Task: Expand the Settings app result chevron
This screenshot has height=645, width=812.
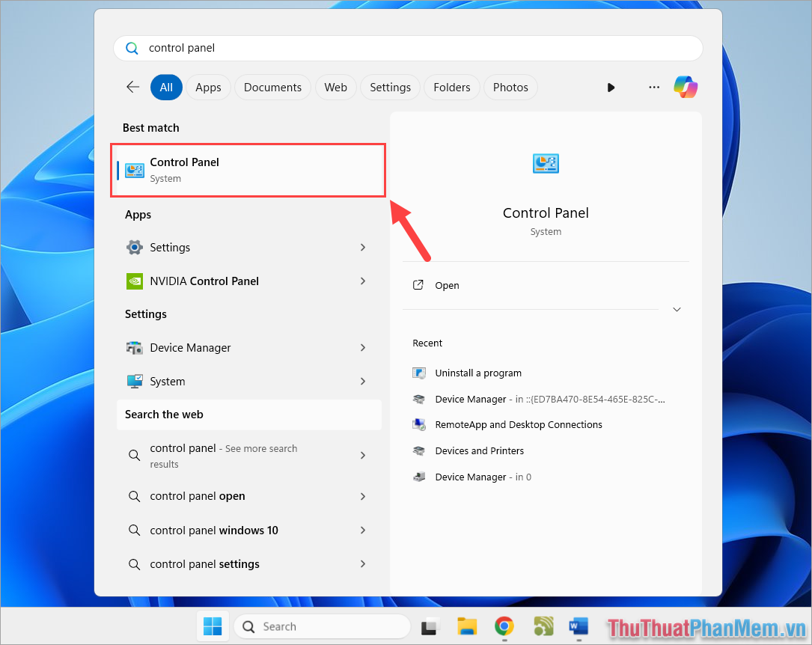Action: click(363, 248)
